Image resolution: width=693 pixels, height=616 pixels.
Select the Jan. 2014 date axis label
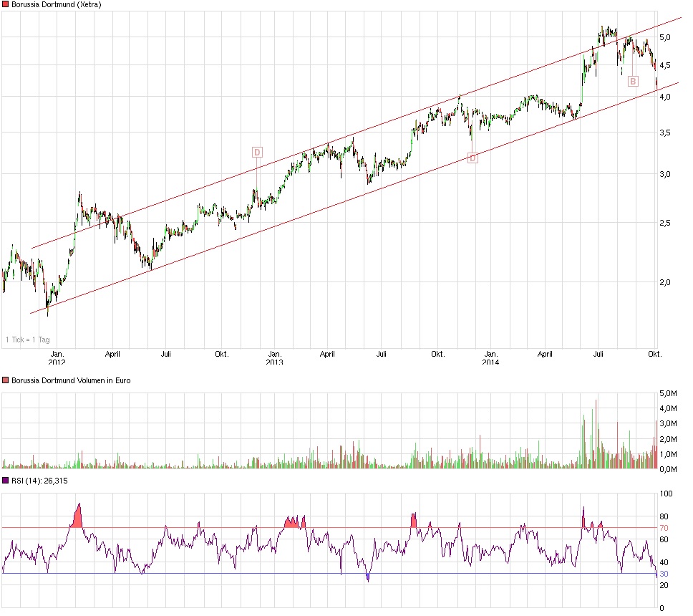490,357
